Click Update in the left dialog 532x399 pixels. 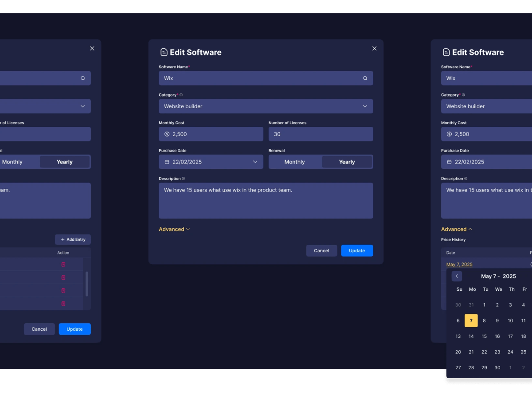click(x=74, y=329)
